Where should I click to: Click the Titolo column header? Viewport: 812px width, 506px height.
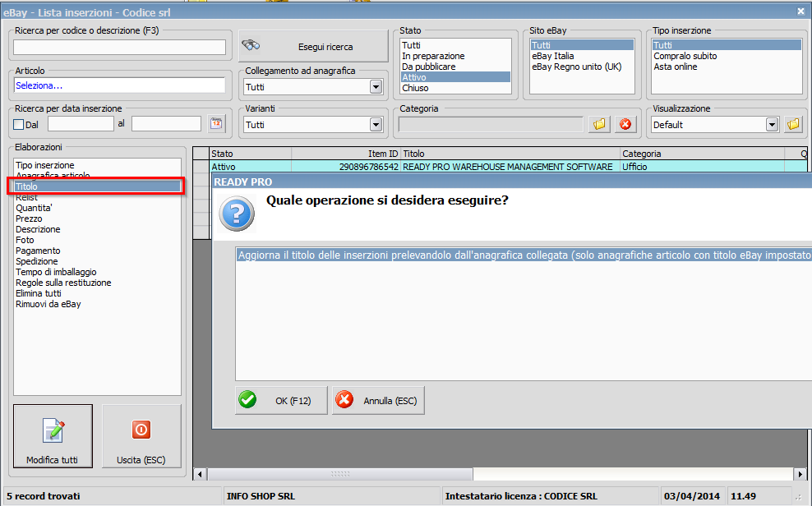(510, 154)
